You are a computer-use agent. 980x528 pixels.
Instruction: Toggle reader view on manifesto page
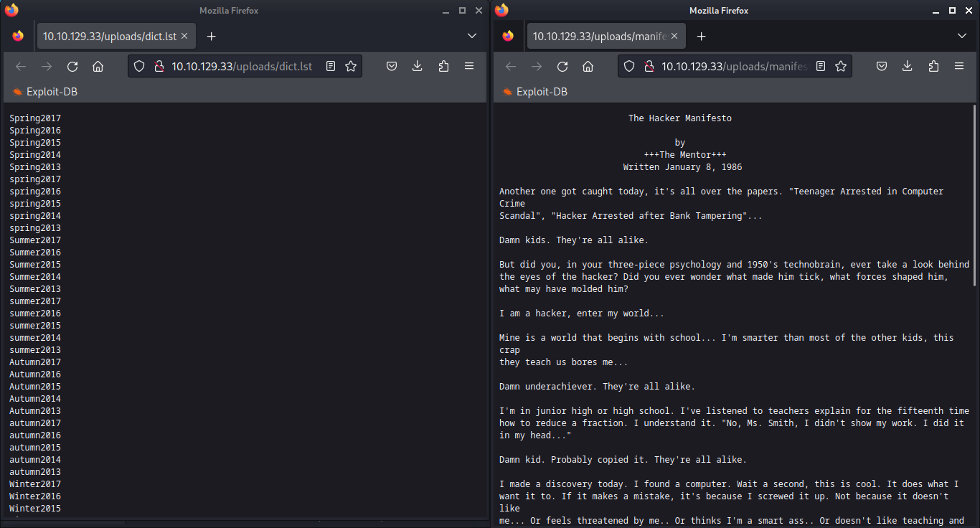tap(821, 67)
